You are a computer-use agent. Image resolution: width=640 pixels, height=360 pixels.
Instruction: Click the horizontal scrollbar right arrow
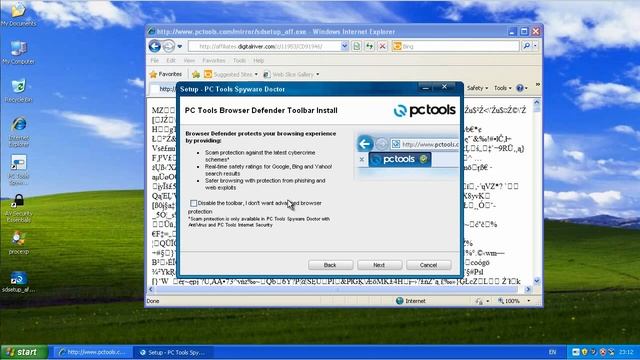(x=528, y=289)
